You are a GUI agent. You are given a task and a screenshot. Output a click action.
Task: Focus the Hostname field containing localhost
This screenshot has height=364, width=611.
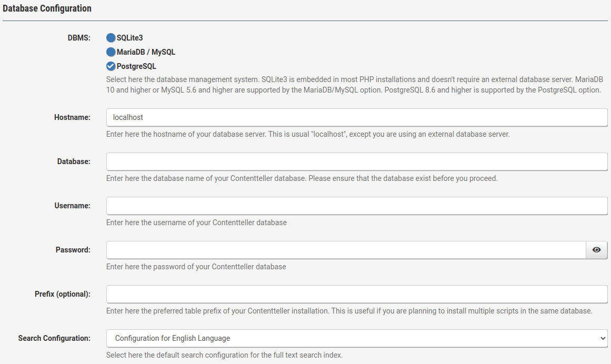tap(357, 117)
